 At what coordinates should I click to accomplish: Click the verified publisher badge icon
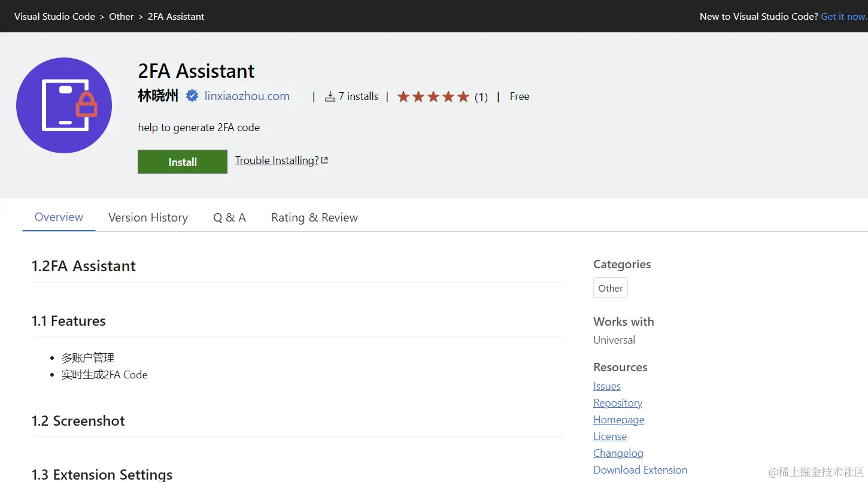[192, 96]
